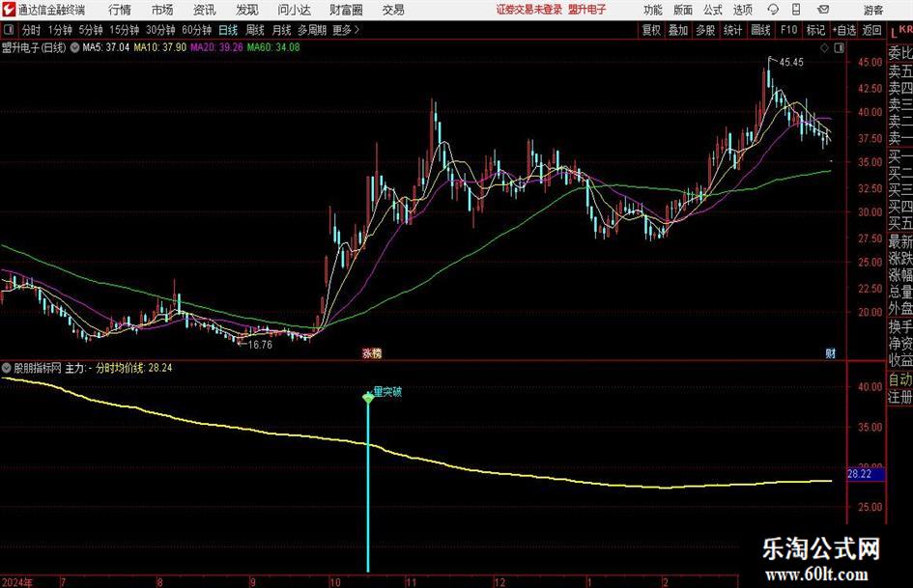Open the 选项 menu
The width and height of the screenshot is (913, 588).
[742, 10]
